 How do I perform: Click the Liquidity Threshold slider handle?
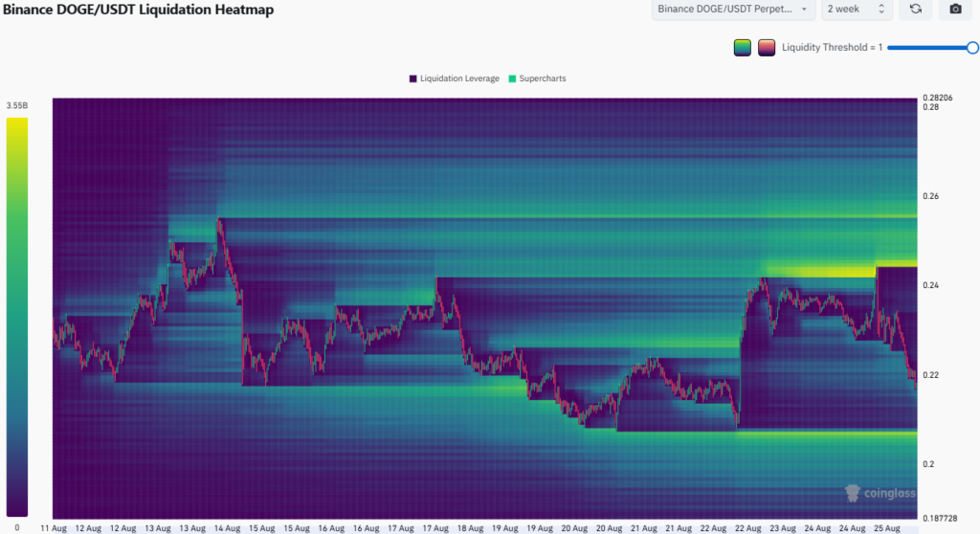[x=972, y=47]
